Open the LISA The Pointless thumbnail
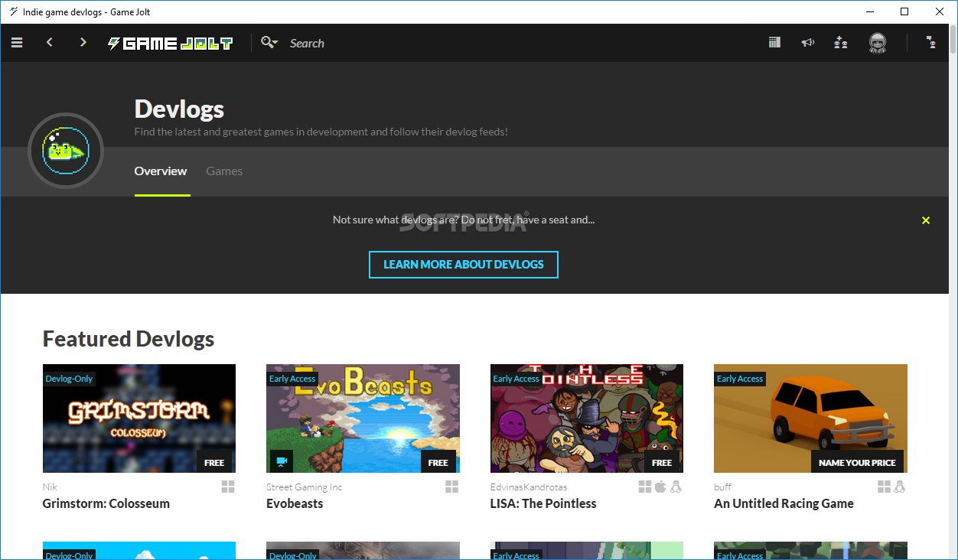The height and width of the screenshot is (560, 958). [x=587, y=418]
